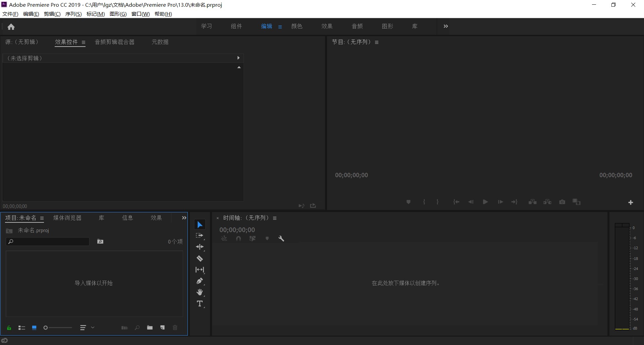Viewport: 644px width, 345px height.
Task: Open the 序列(S) menu
Action: [73, 14]
